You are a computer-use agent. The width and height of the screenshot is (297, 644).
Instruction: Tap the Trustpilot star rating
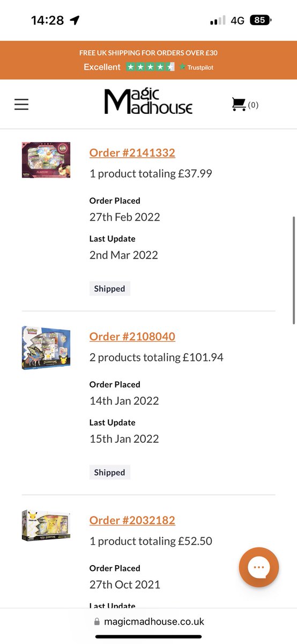point(151,67)
